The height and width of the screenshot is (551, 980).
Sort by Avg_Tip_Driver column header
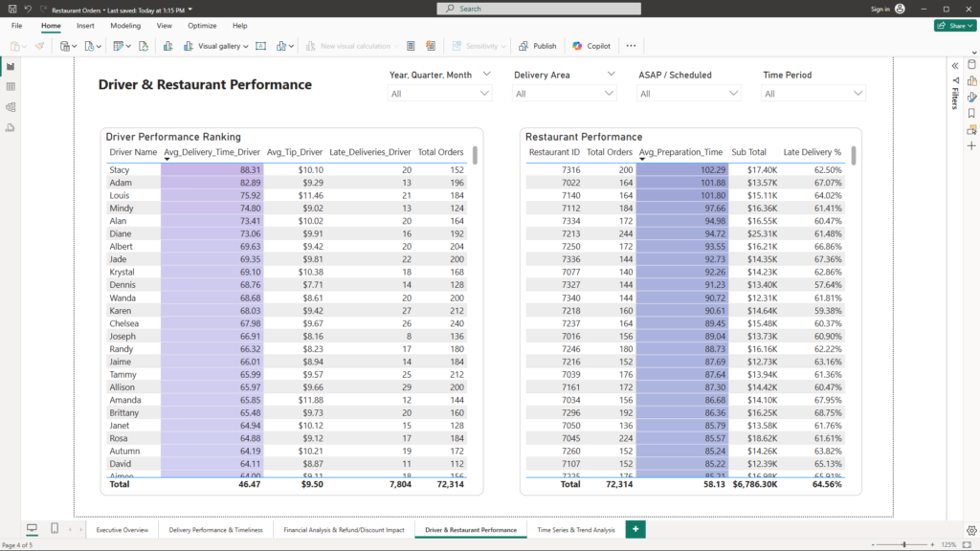tap(295, 151)
